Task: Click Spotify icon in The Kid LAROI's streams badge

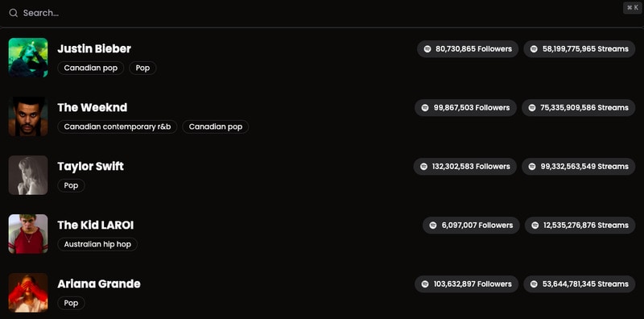Action: pyautogui.click(x=535, y=226)
